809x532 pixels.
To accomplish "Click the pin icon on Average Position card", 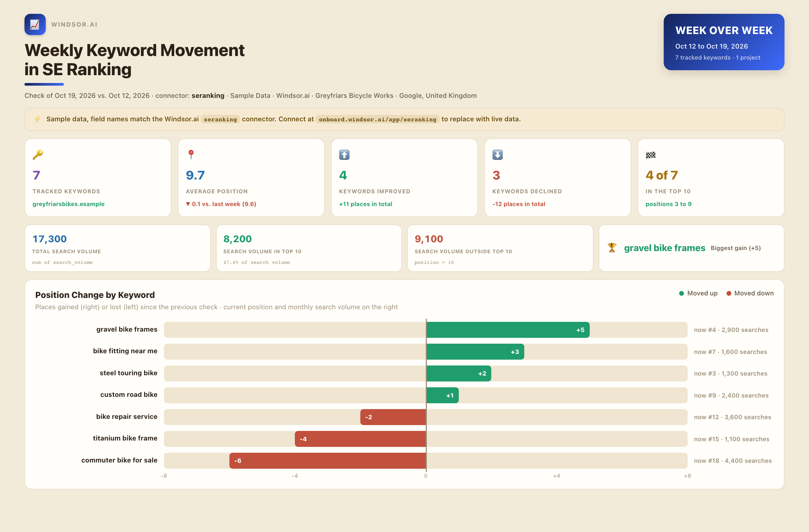I will pyautogui.click(x=191, y=155).
